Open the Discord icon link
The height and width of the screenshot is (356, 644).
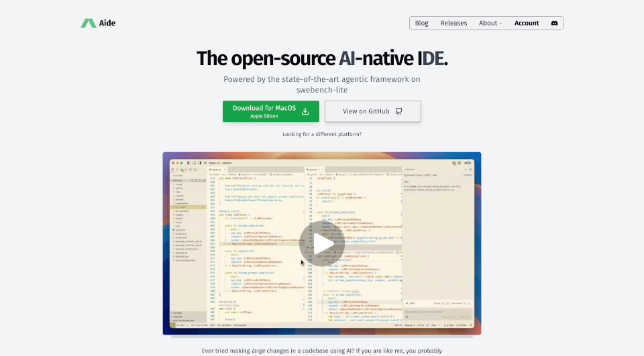[x=554, y=23]
